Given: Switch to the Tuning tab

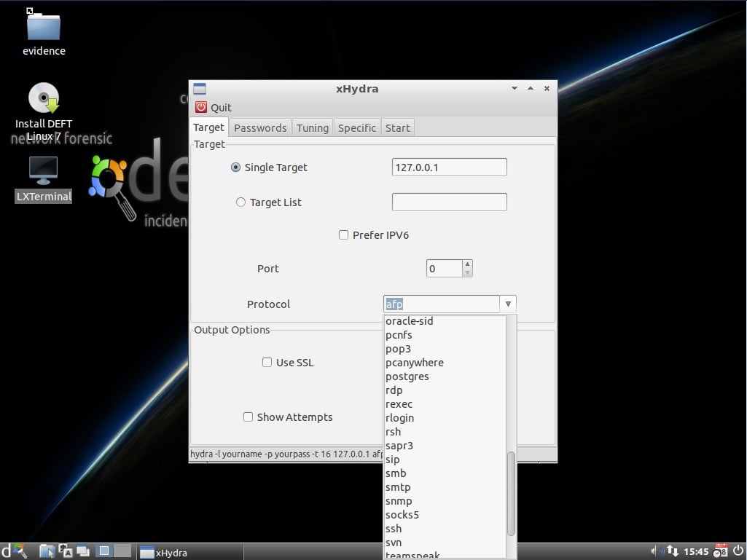Looking at the screenshot, I should click(x=313, y=128).
